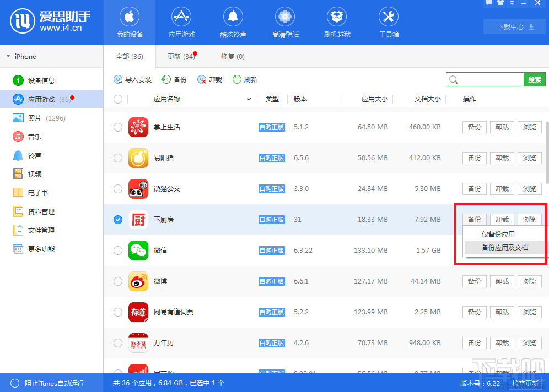Check the select-all box in table header

click(x=117, y=99)
